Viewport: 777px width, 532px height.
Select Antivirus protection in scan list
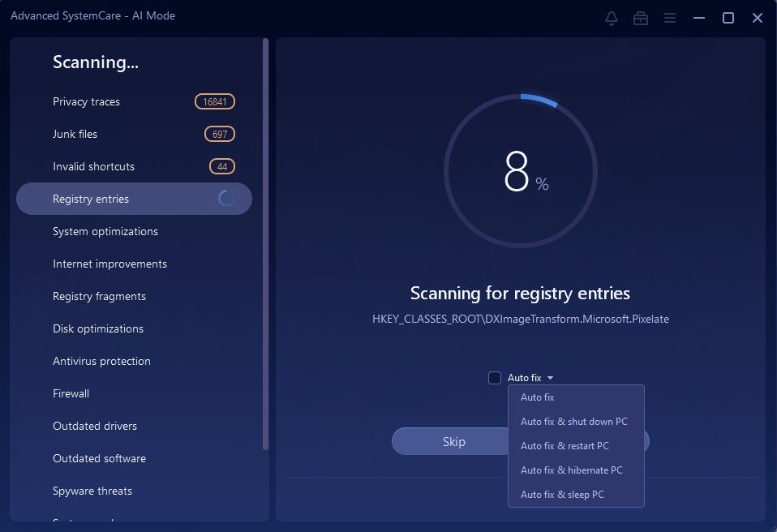click(x=134, y=361)
